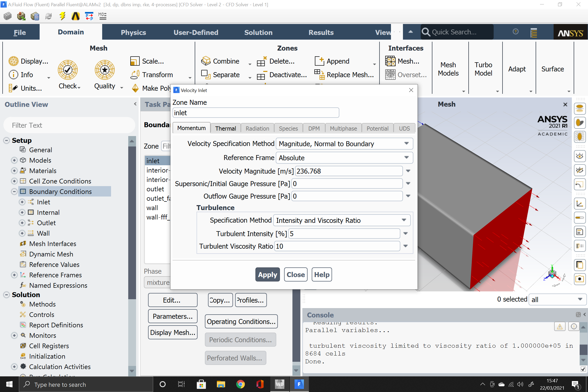The width and height of the screenshot is (588, 392).
Task: Open the File menu
Action: tap(20, 32)
